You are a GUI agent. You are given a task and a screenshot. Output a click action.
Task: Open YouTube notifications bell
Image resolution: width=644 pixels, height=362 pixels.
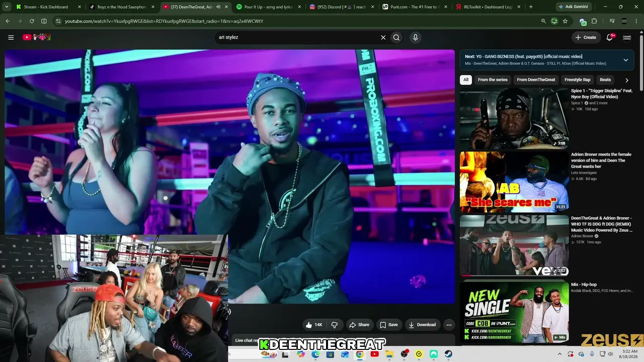609,37
